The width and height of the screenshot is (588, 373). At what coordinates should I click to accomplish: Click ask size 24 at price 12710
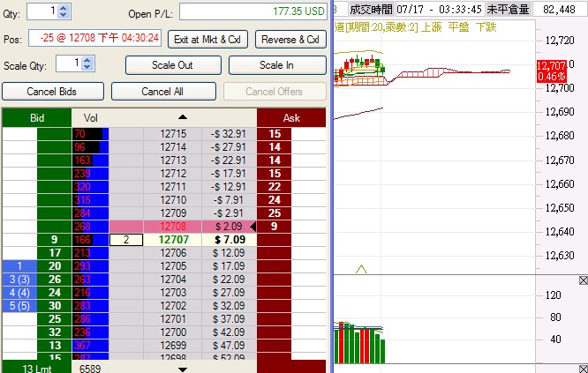click(x=274, y=200)
